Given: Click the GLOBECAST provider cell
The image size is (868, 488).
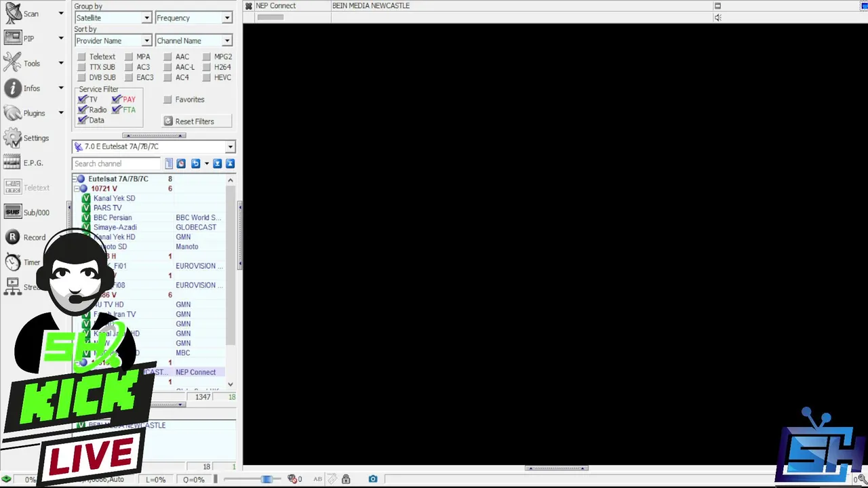Looking at the screenshot, I should coord(196,227).
